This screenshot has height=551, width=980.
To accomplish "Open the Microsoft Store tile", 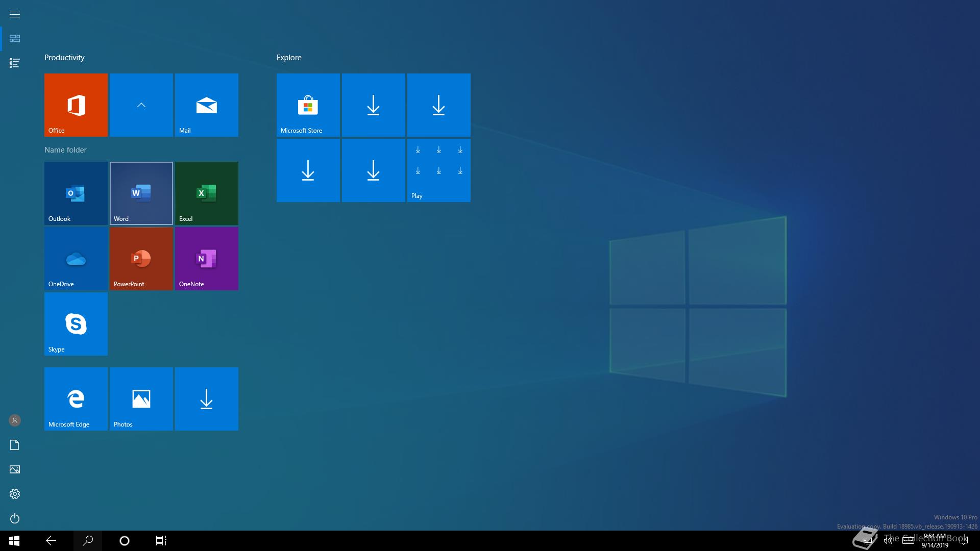I will [x=308, y=105].
